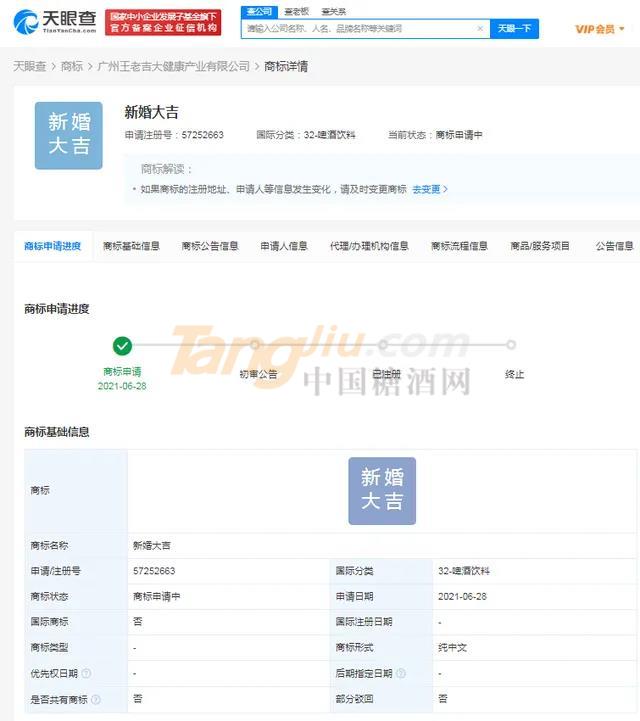Switch to the 公告信息 tab
Viewport: 640px width, 721px height.
tap(614, 246)
